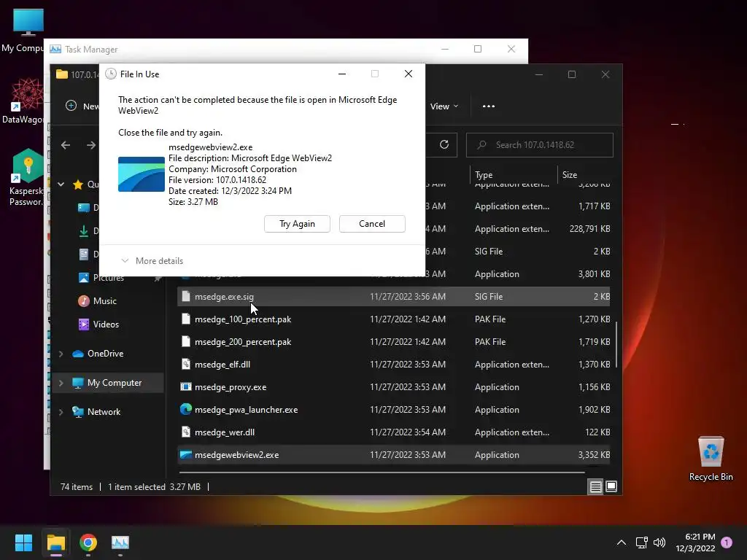The image size is (747, 560).
Task: Click the msedge_proxy.exe file icon
Action: click(186, 386)
